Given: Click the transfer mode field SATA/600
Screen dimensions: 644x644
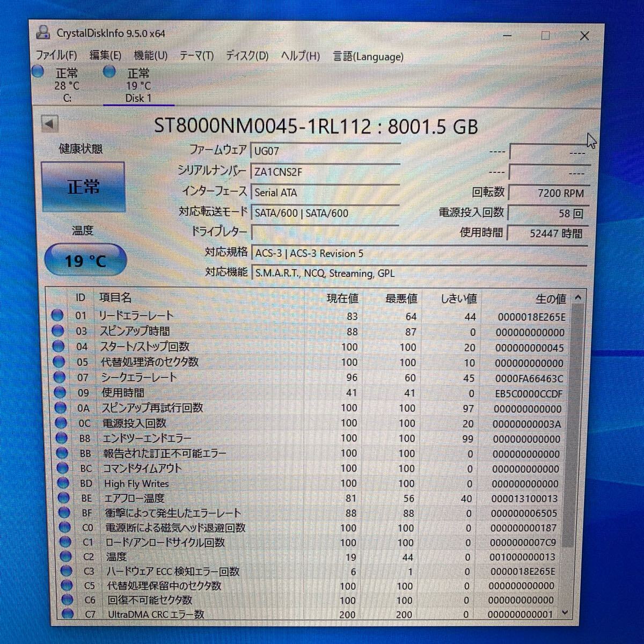Looking at the screenshot, I should tap(326, 213).
